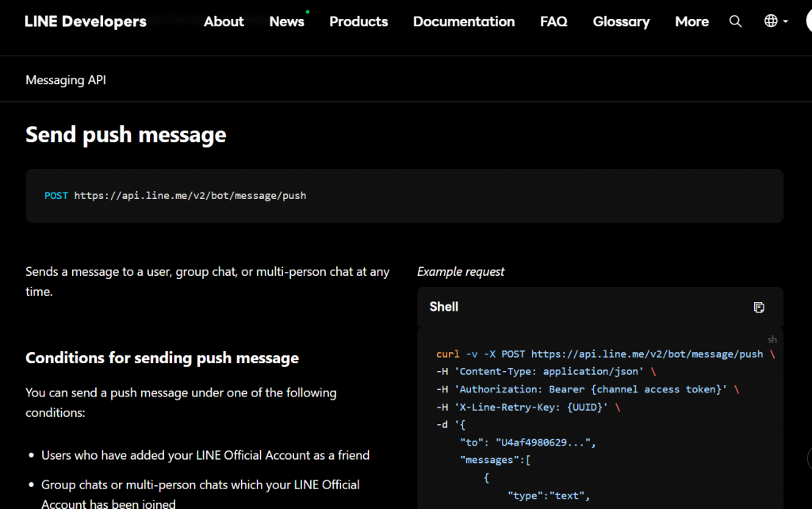Click the Send push message heading
812x509 pixels.
pos(126,135)
